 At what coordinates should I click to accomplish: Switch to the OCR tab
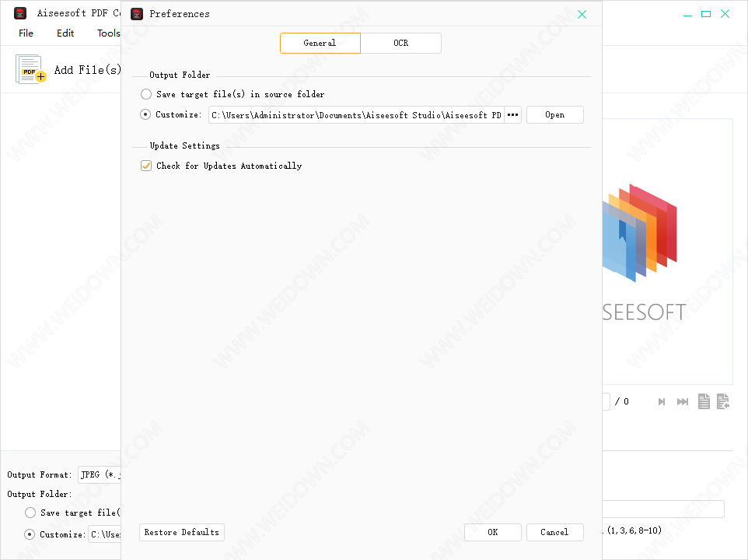(400, 43)
